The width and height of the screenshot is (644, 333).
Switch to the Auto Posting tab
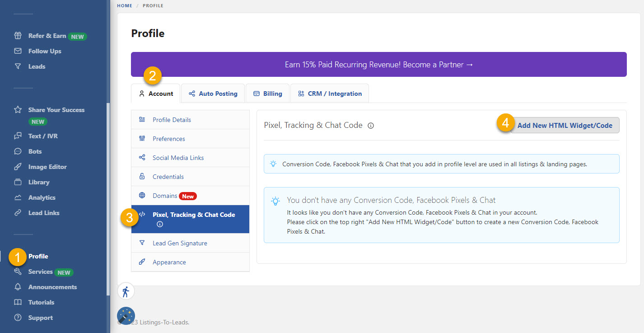[x=213, y=94]
